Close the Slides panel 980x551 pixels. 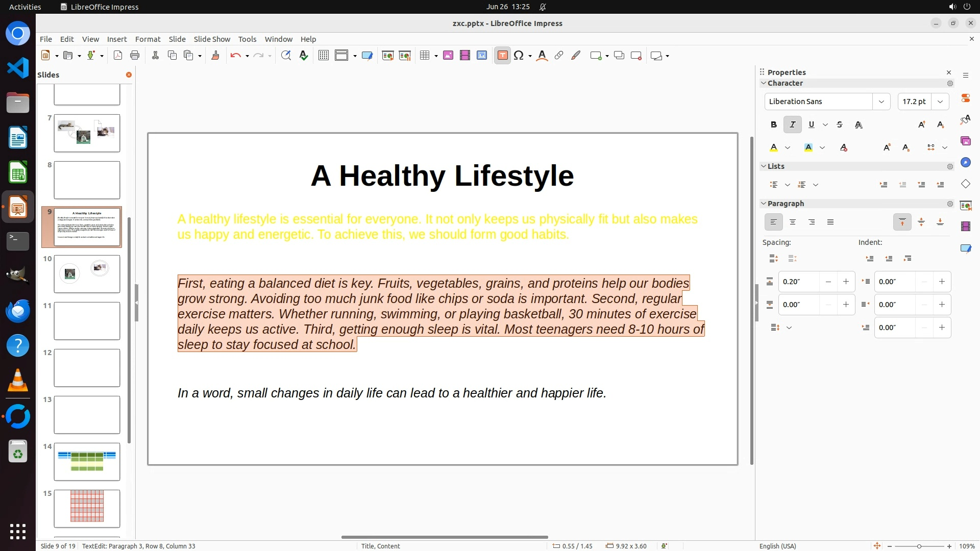pyautogui.click(x=129, y=75)
